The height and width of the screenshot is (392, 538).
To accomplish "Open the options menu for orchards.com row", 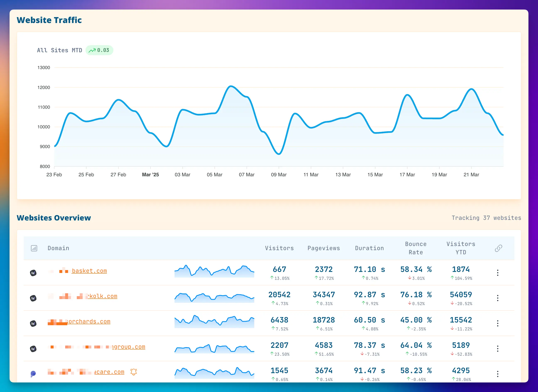I will click(x=498, y=323).
